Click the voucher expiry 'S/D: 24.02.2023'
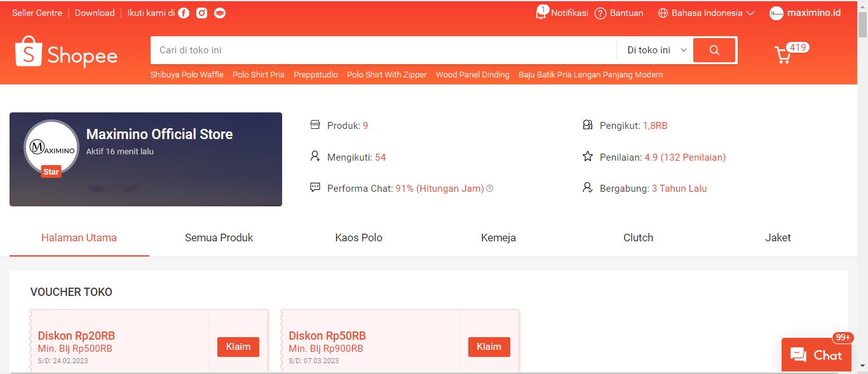This screenshot has width=868, height=374. coord(62,361)
